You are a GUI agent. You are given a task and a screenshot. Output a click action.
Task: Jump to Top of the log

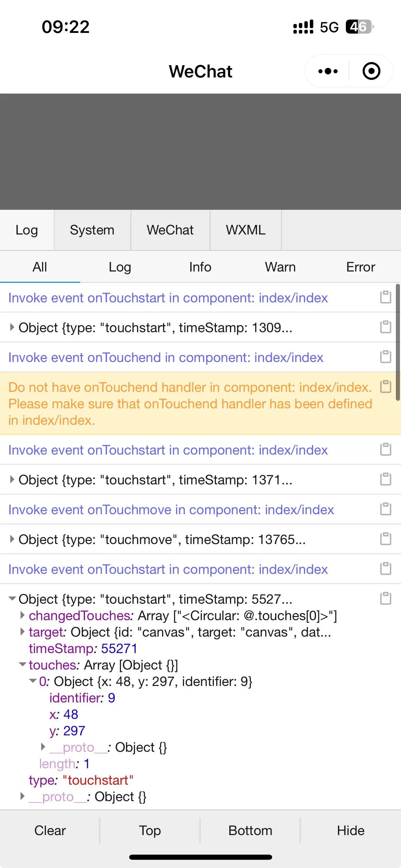150,831
